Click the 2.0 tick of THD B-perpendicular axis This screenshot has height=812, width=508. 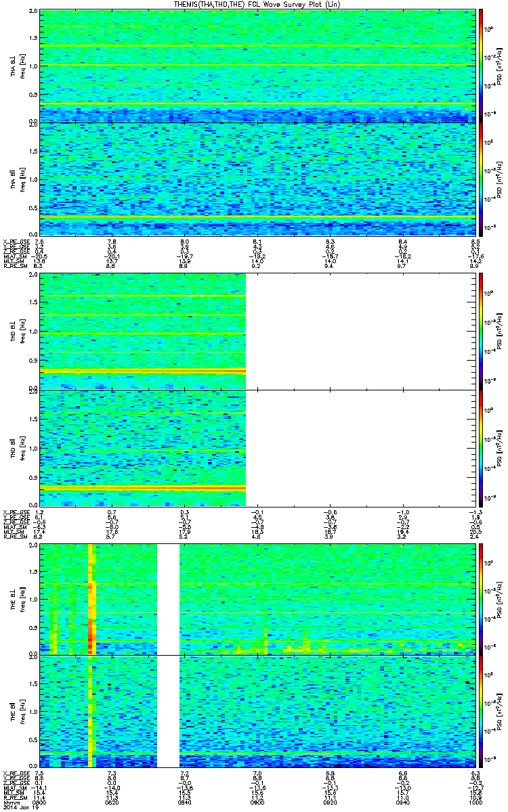[x=34, y=276]
